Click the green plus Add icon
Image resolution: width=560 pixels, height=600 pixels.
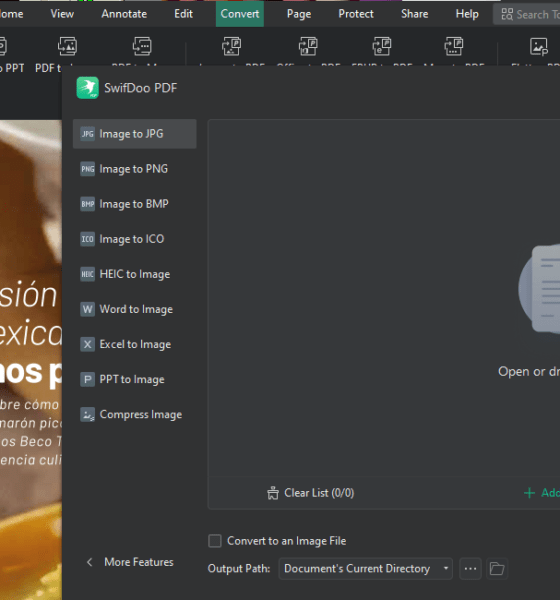click(x=529, y=493)
